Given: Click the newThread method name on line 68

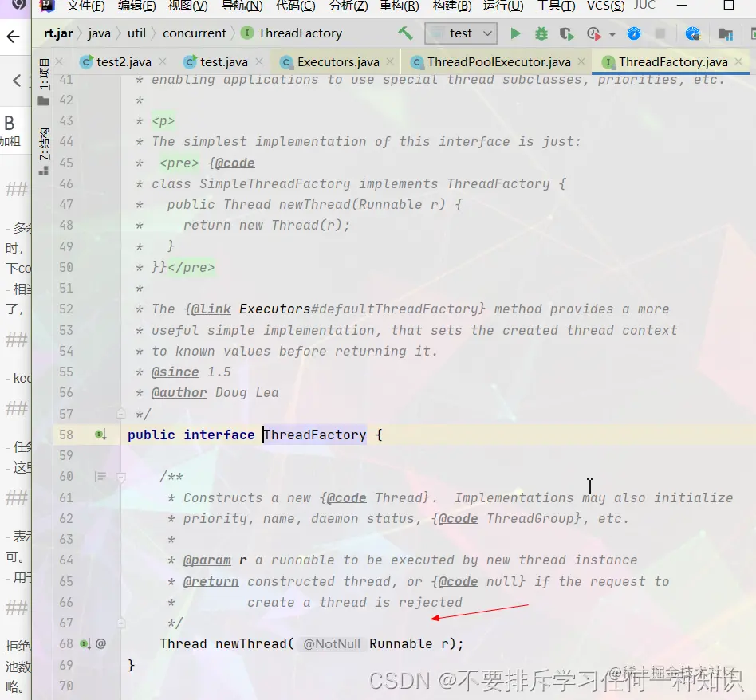Looking at the screenshot, I should click(x=251, y=644).
